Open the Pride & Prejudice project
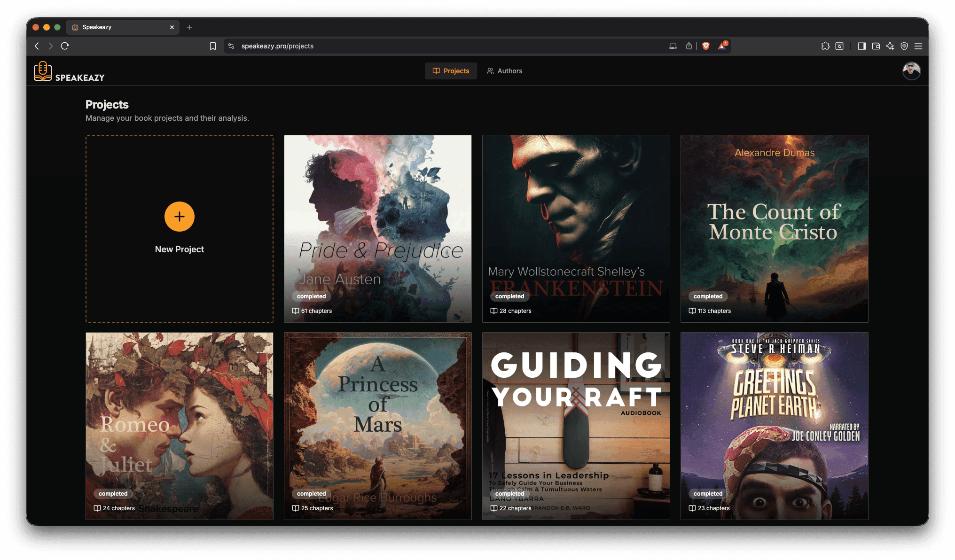This screenshot has width=955, height=560. [377, 229]
